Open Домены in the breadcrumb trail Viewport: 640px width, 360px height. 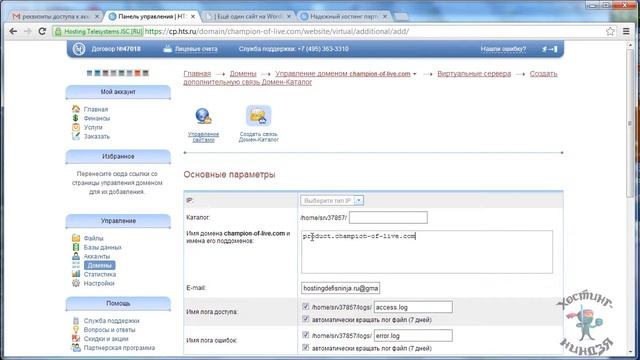(x=243, y=73)
